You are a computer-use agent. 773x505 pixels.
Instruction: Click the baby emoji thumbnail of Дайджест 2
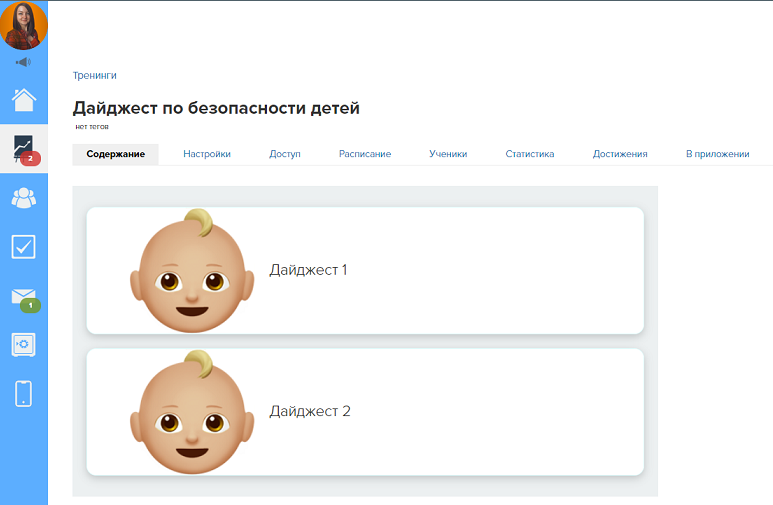190,411
